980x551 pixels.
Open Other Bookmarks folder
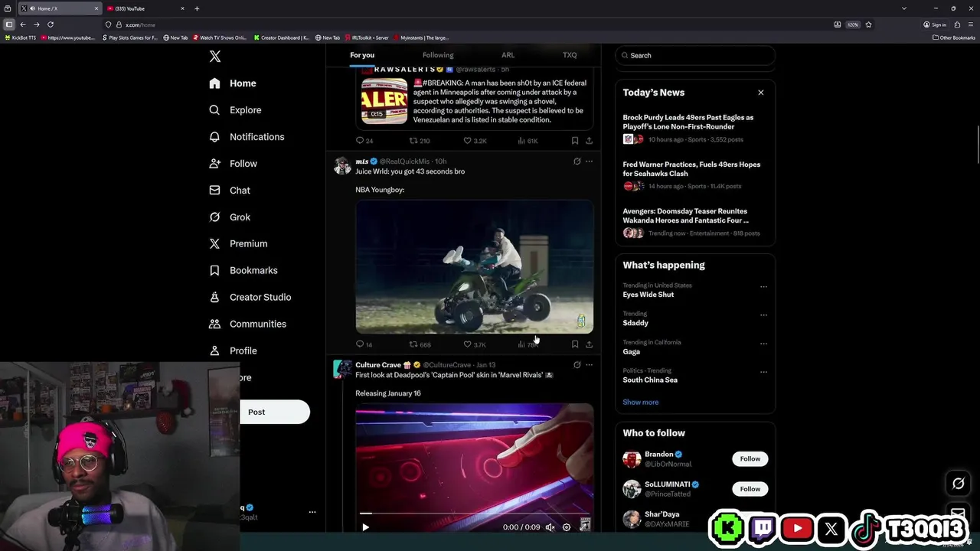click(x=954, y=37)
